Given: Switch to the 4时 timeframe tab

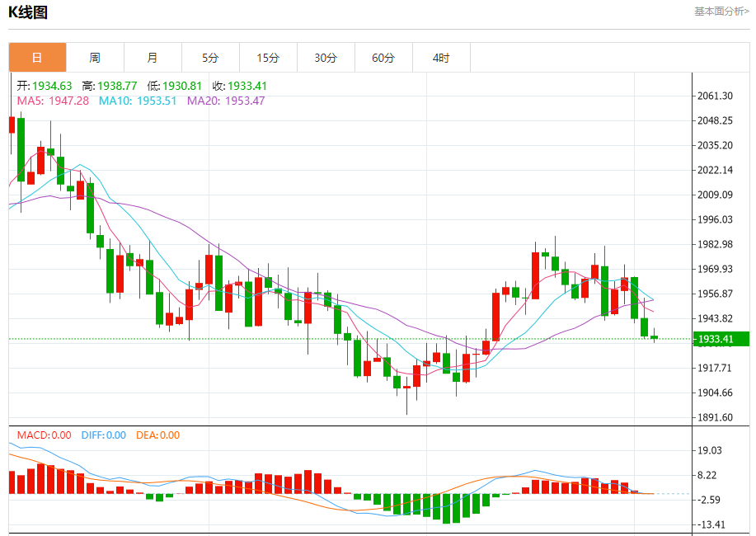Looking at the screenshot, I should tap(441, 58).
